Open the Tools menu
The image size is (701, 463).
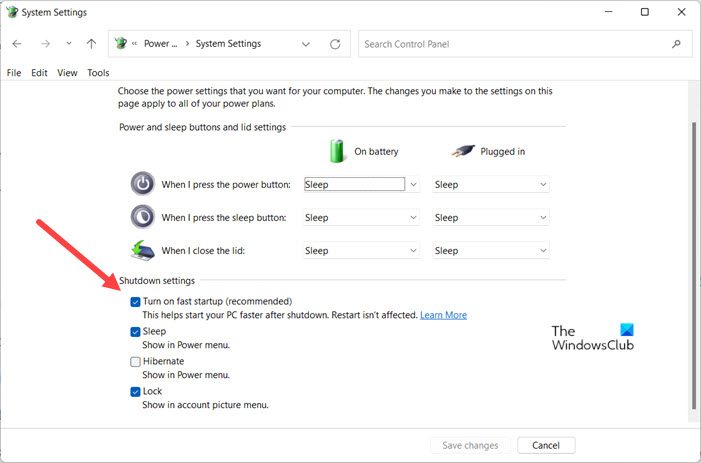coord(98,73)
